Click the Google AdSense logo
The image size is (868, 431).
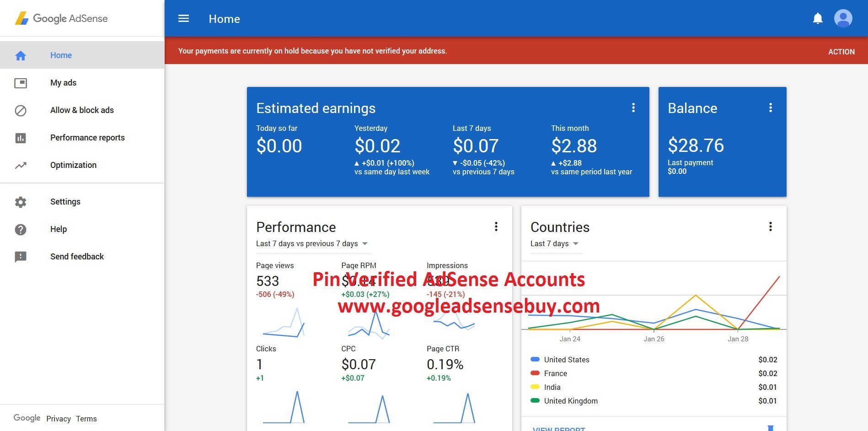click(x=62, y=19)
